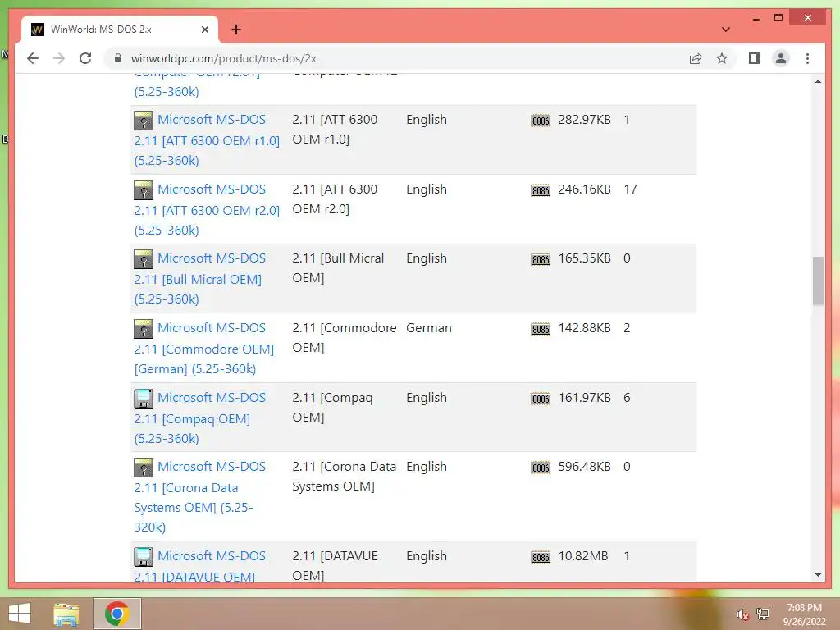Open the Chrome profile avatar menu
840x630 pixels.
(781, 58)
